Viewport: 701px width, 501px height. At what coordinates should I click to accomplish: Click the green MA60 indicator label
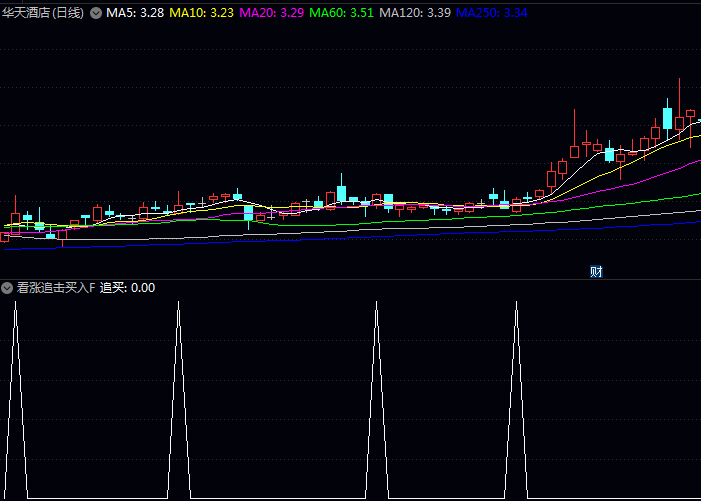[342, 13]
